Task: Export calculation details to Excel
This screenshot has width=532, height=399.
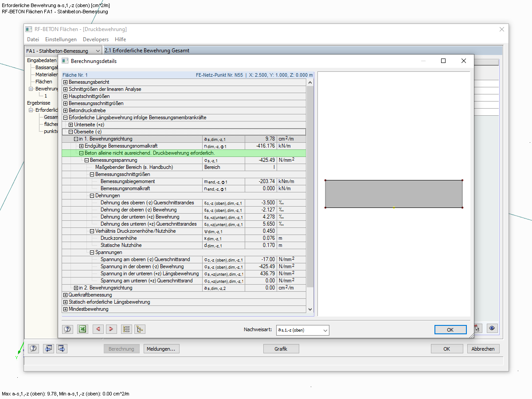Action: point(82,329)
